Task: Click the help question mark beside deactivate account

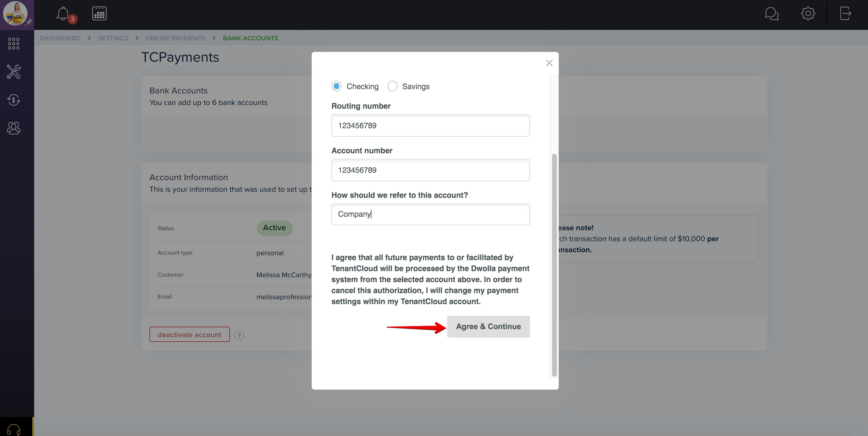Action: [239, 335]
